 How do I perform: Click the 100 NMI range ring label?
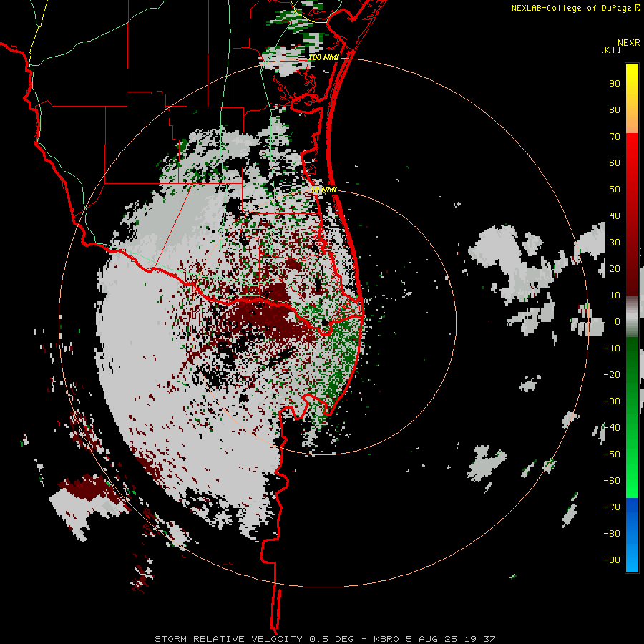(x=323, y=58)
